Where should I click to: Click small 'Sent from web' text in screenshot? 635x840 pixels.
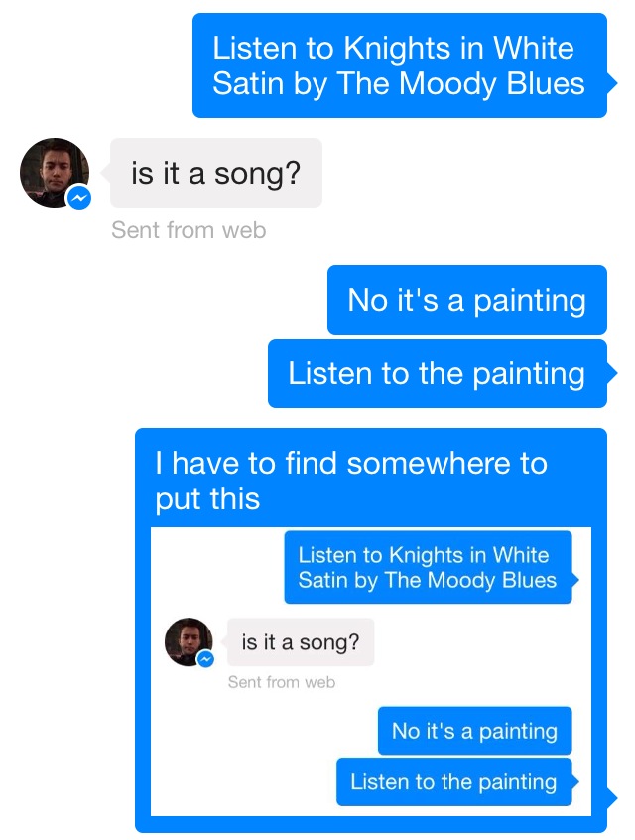(282, 682)
